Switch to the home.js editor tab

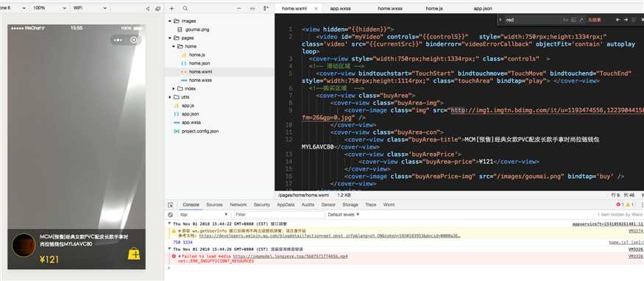(434, 8)
